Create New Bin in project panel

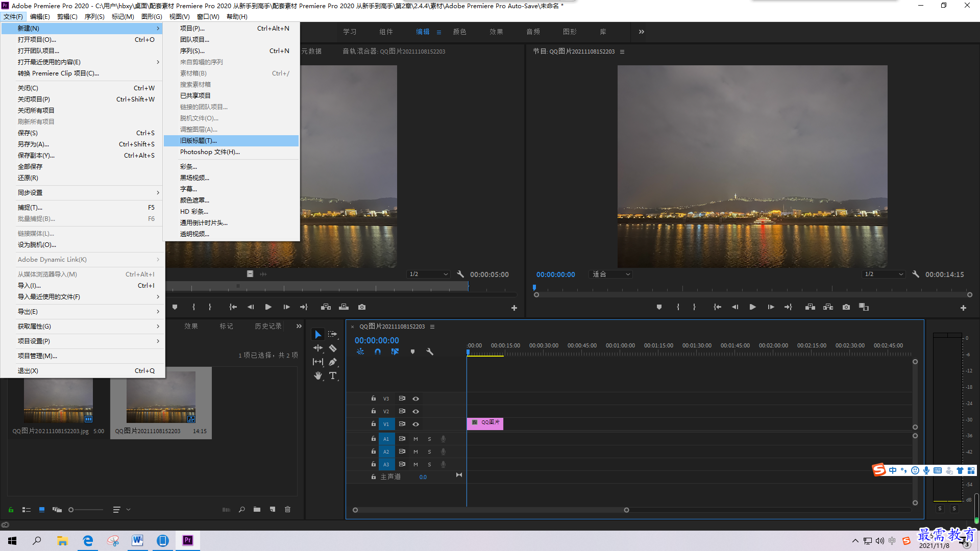[x=257, y=509]
